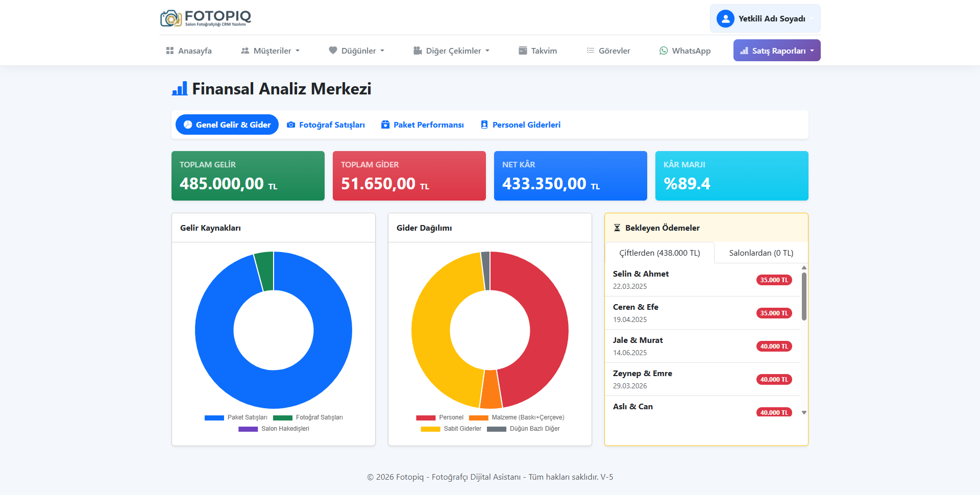The width and height of the screenshot is (980, 495).
Task: Click the Görevler list icon
Action: (591, 51)
